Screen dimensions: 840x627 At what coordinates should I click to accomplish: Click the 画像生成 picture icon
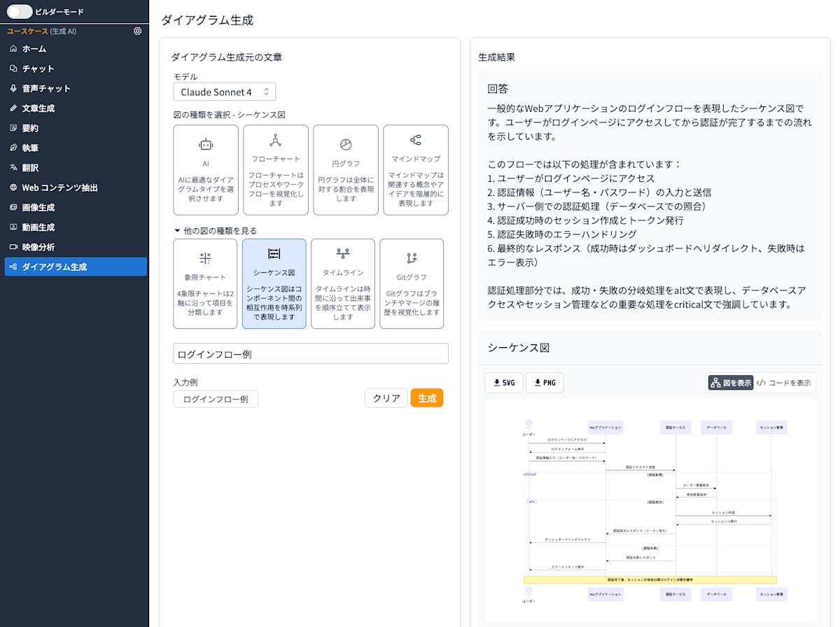click(13, 207)
